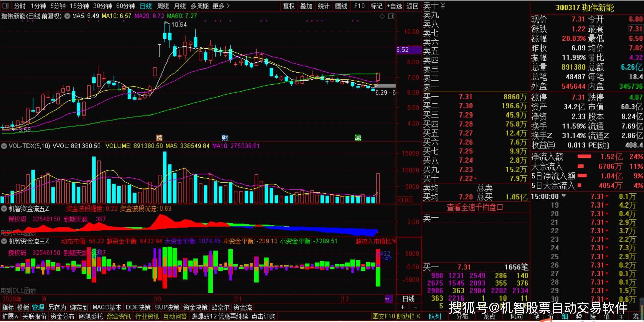Click the 减 marker on the chart
The width and height of the screenshot is (644, 322).
pyautogui.click(x=358, y=138)
